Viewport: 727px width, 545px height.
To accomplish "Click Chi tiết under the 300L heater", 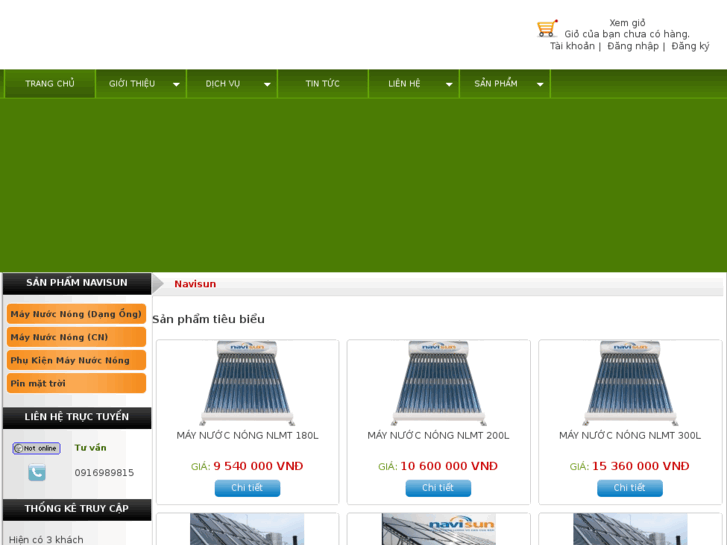I will pyautogui.click(x=630, y=488).
